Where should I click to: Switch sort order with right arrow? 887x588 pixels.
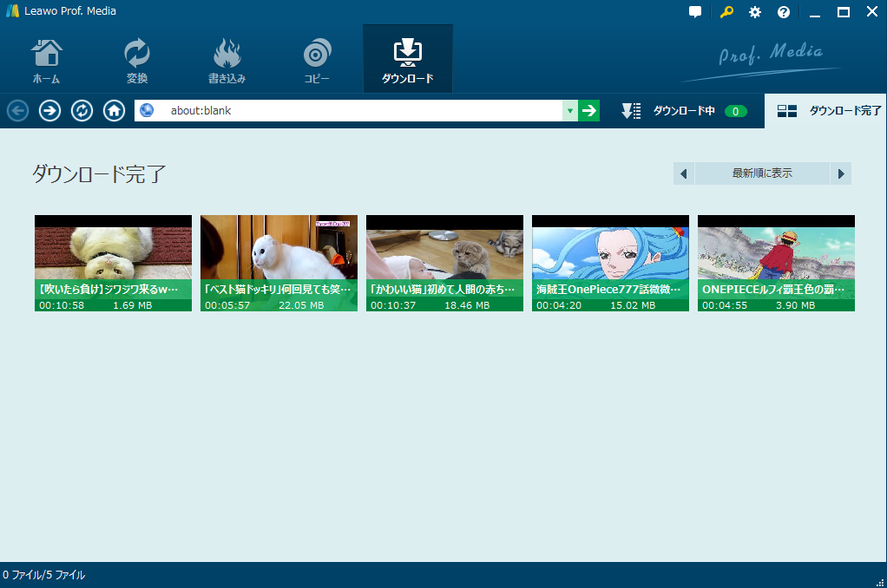pyautogui.click(x=841, y=173)
